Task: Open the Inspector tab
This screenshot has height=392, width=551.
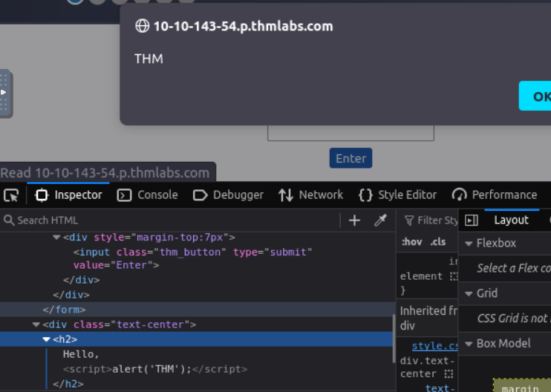Action: click(x=68, y=195)
